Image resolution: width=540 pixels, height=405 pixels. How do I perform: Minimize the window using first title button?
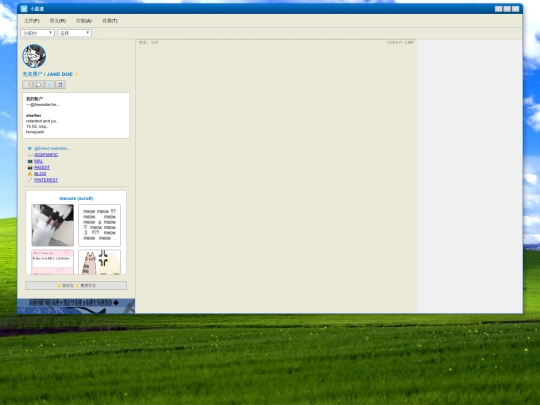[498, 9]
